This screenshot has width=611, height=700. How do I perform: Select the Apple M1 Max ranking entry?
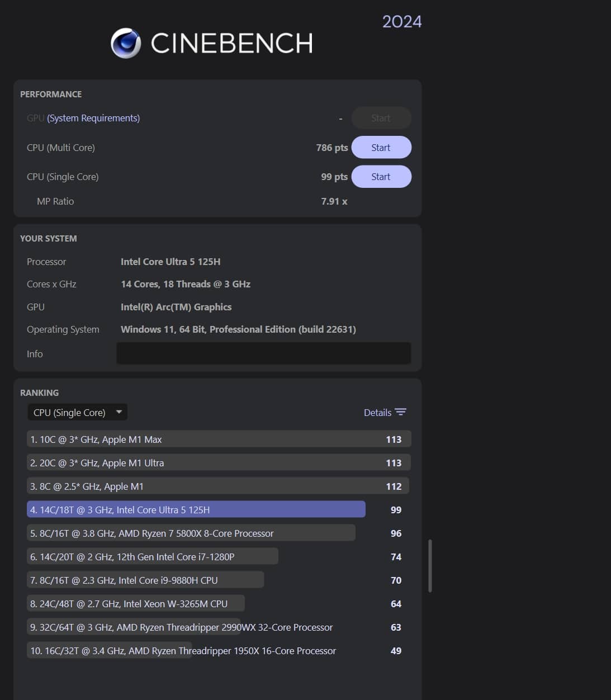pyautogui.click(x=218, y=439)
